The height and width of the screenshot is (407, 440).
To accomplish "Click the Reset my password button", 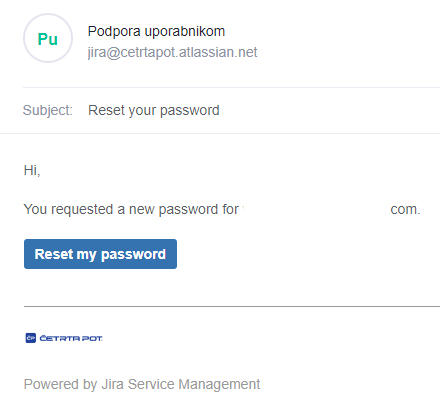I will coord(100,254).
